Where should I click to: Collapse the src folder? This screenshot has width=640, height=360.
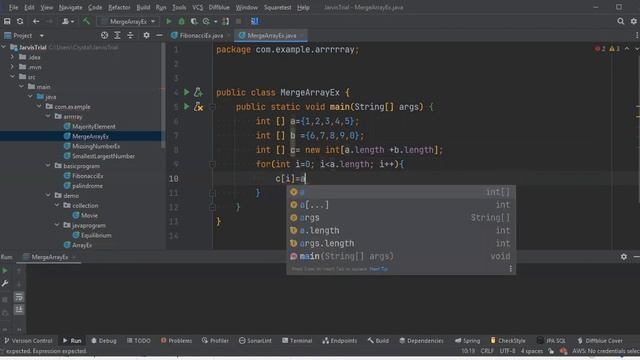pyautogui.click(x=13, y=76)
